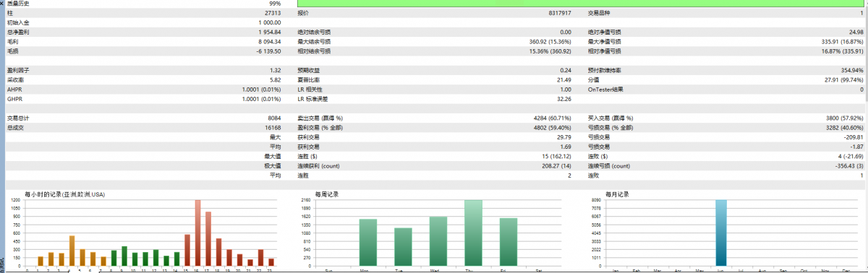Viewport: 868px width, 273px height.
Task: Click the 质量历史 label
Action: coord(19,4)
